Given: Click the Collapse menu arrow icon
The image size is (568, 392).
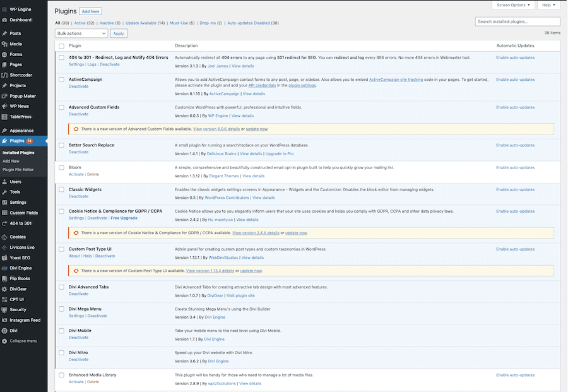Looking at the screenshot, I should (x=4, y=341).
